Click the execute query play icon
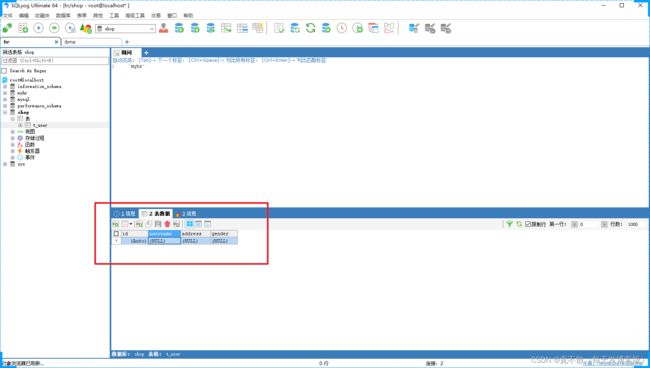The height and width of the screenshot is (368, 650). point(39,28)
